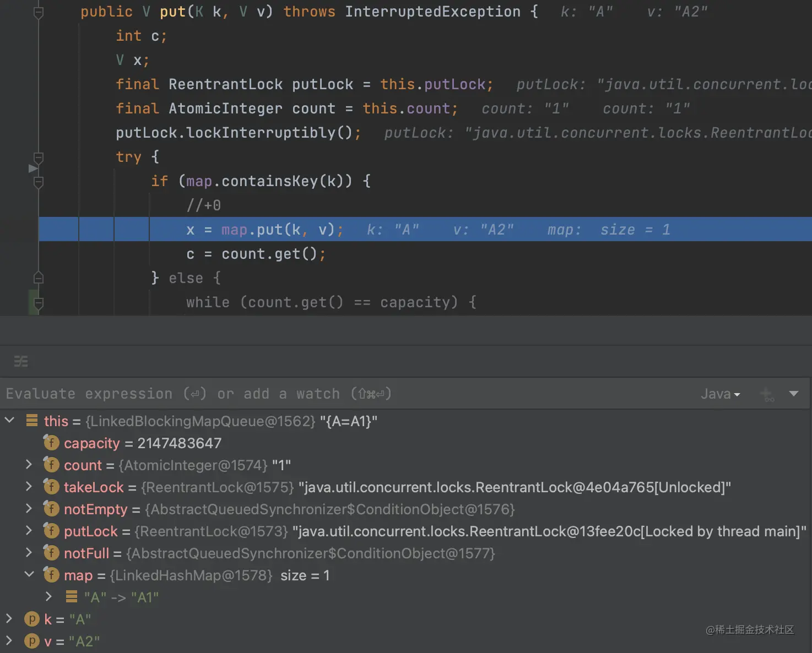Open the Java language dropdown
812x653 pixels.
721,394
